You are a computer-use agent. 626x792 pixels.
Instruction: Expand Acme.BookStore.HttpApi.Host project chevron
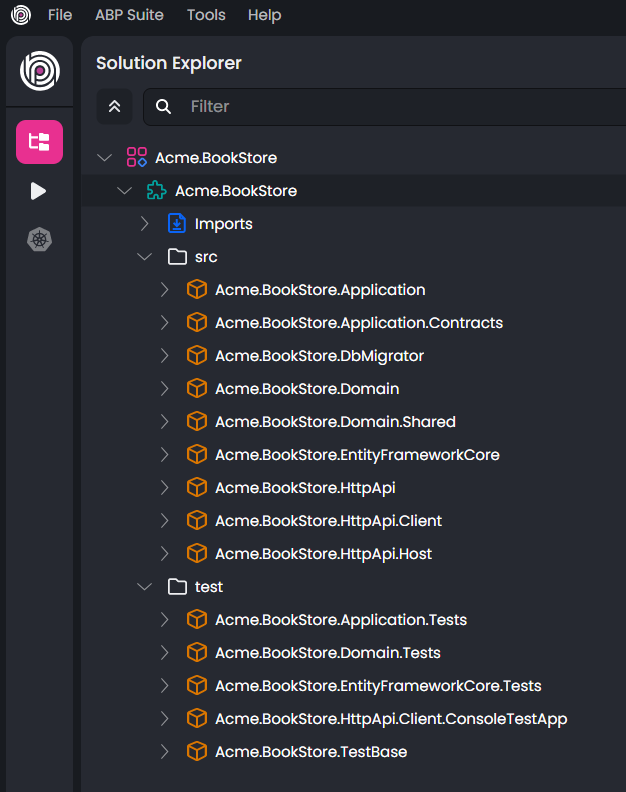[165, 554]
